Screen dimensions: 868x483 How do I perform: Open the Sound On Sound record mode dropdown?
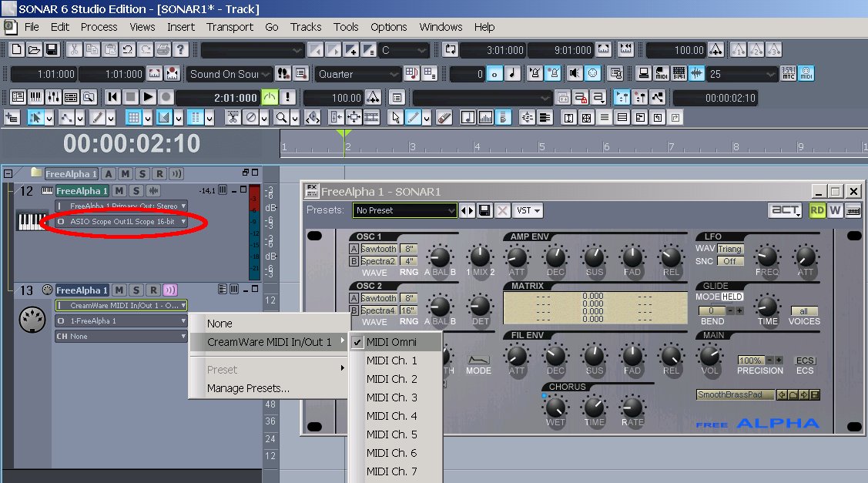click(229, 74)
